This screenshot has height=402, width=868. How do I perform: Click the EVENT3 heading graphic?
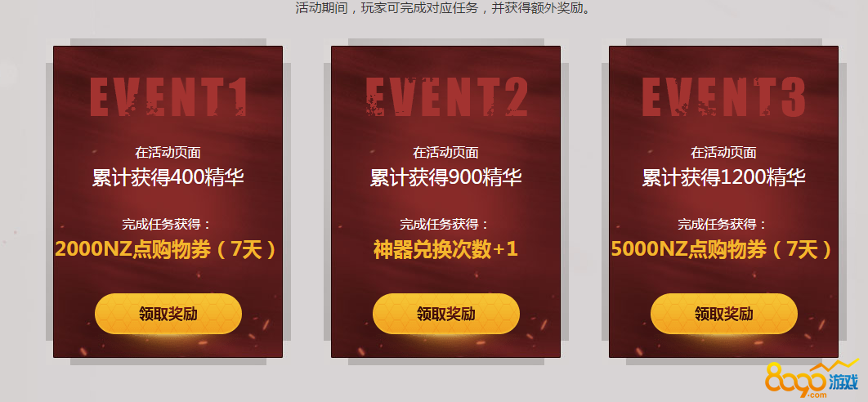pos(724,97)
